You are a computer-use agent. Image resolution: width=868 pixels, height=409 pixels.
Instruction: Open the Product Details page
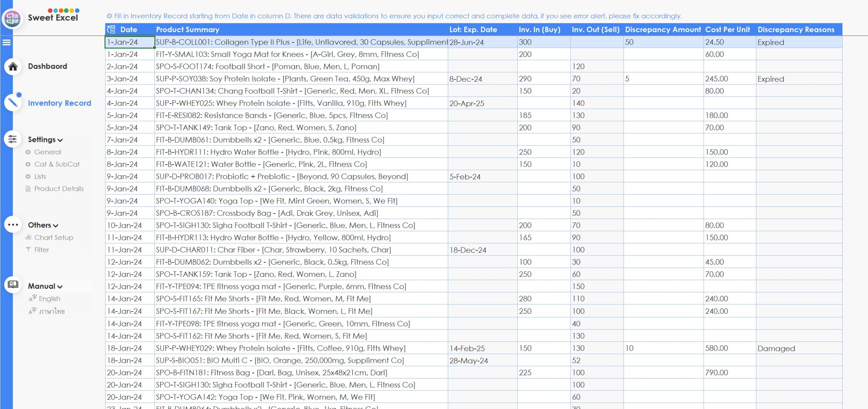59,189
